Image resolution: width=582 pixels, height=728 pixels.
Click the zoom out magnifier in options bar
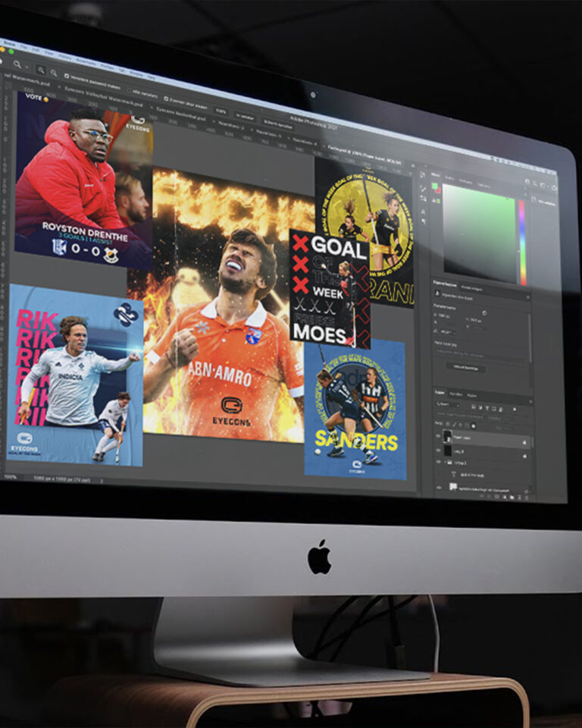pyautogui.click(x=53, y=73)
